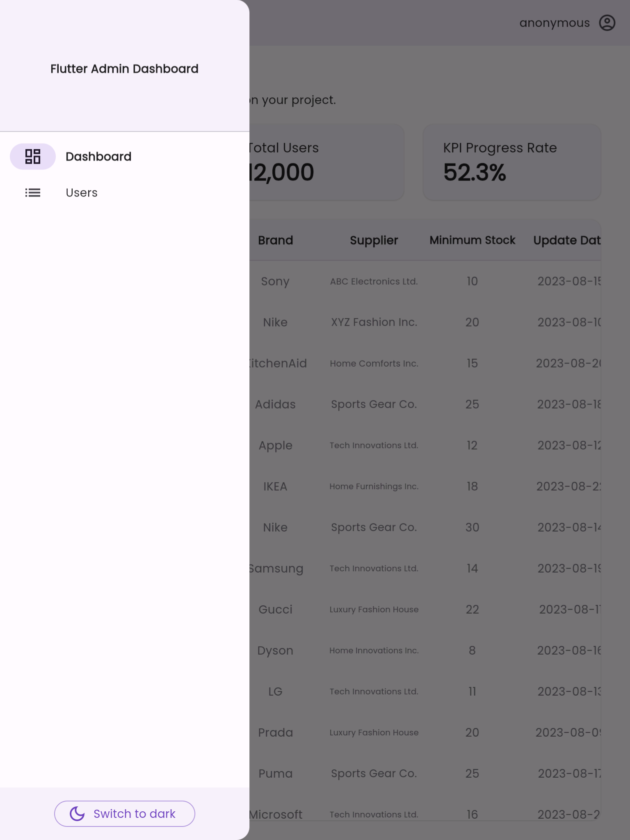Select the Microsoft brand cell
The width and height of the screenshot is (630, 840).
coord(276,815)
